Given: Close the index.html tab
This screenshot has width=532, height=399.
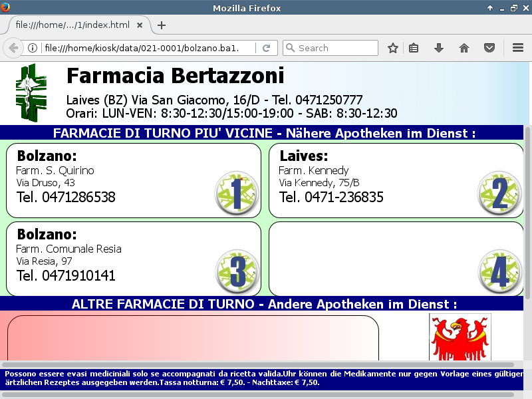Looking at the screenshot, I should click(140, 25).
